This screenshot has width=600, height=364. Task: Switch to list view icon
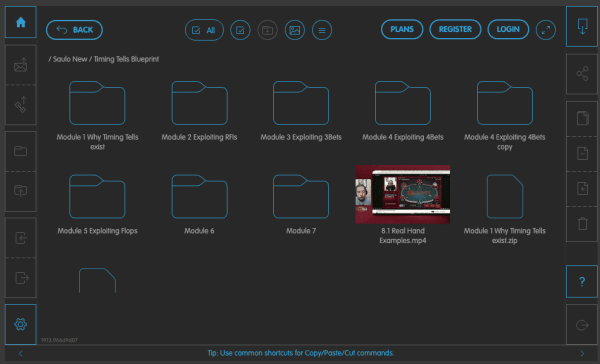coord(322,30)
